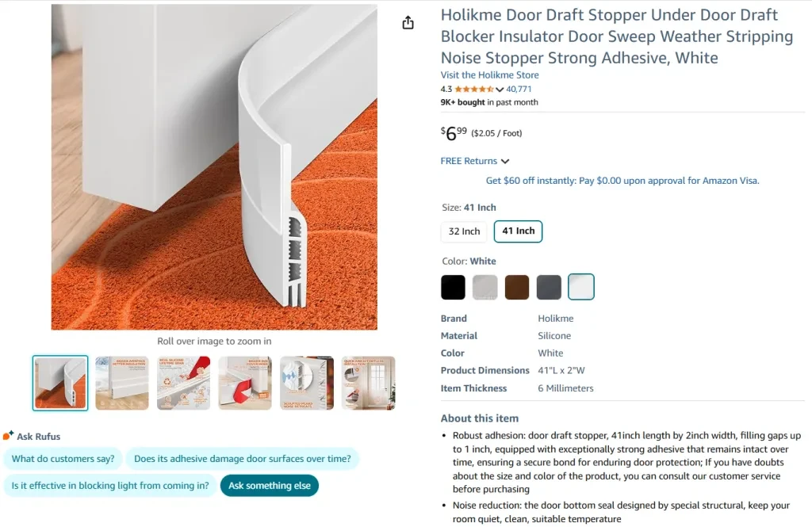Click the Ask Rufus sparkle icon

8,435
